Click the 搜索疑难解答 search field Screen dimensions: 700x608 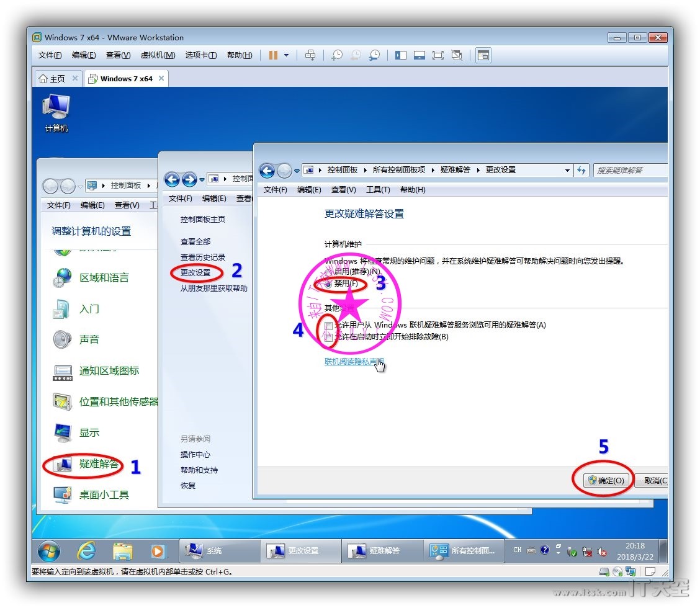pos(628,170)
